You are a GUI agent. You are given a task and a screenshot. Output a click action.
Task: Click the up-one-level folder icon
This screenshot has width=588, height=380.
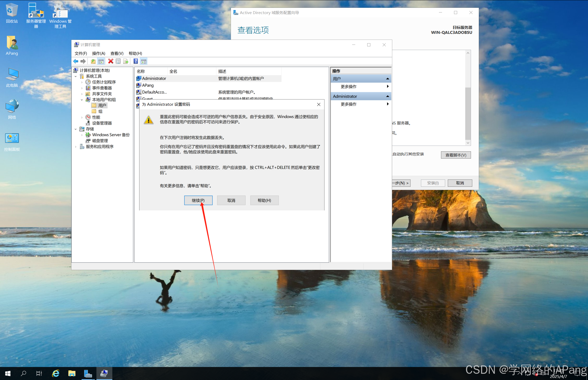(x=93, y=61)
